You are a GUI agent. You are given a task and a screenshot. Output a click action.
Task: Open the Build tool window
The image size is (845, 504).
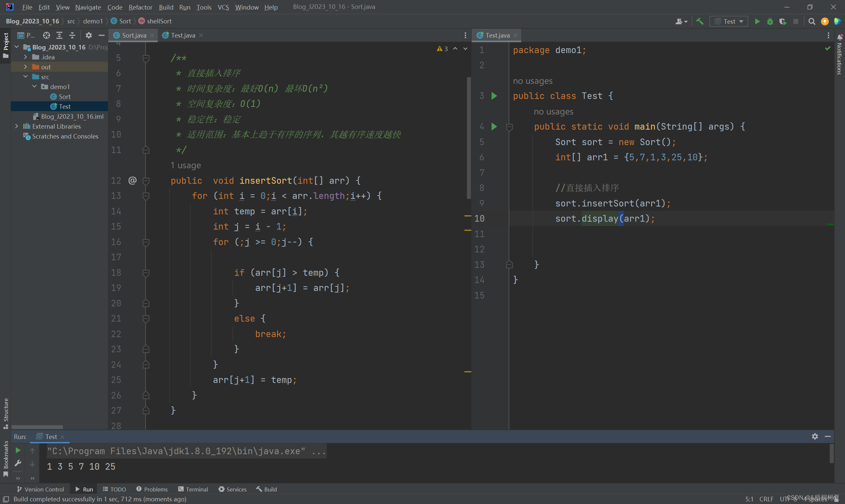pyautogui.click(x=267, y=489)
